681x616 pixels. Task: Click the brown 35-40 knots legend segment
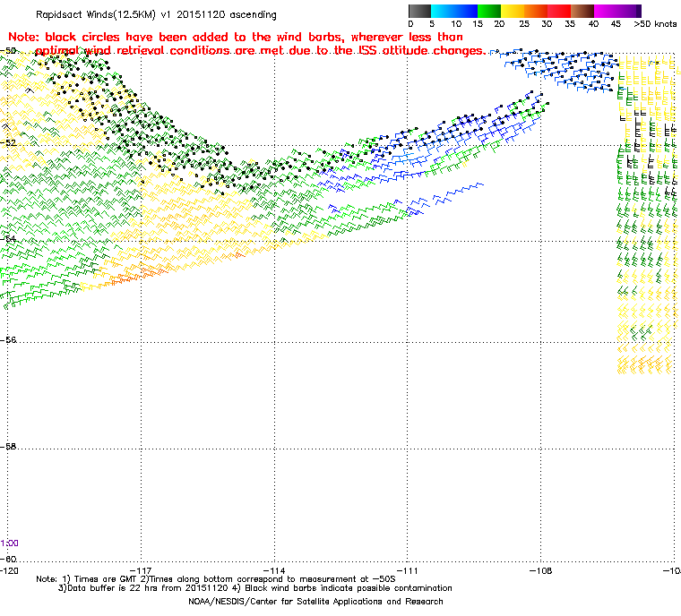(582, 11)
